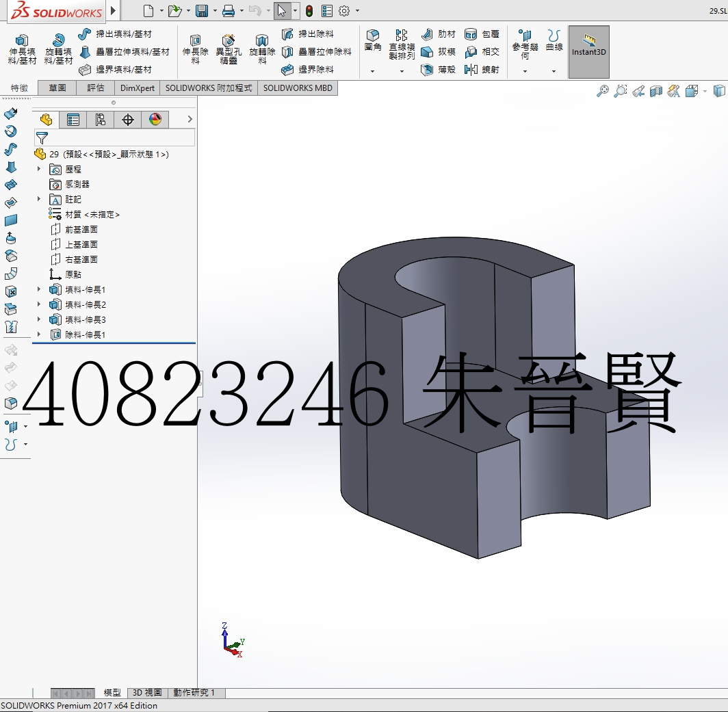Image resolution: width=728 pixels, height=712 pixels.
Task: Select the Extruded Cut tool (伸長除料)
Action: (x=195, y=49)
